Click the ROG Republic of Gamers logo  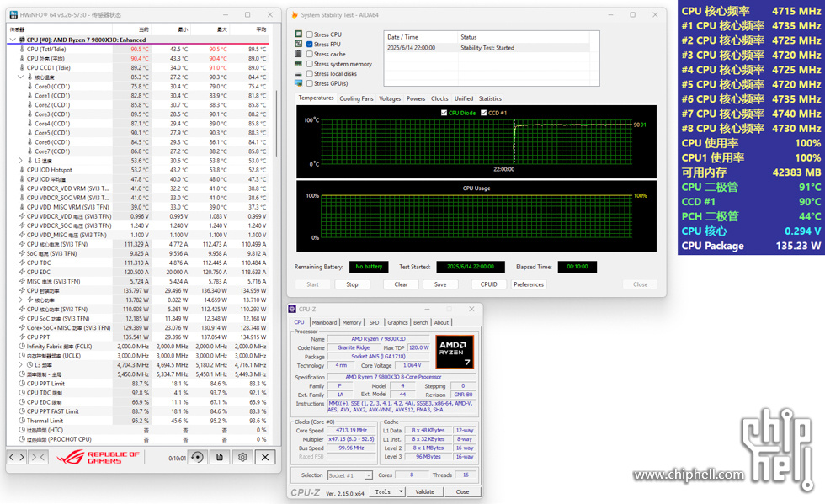[98, 457]
